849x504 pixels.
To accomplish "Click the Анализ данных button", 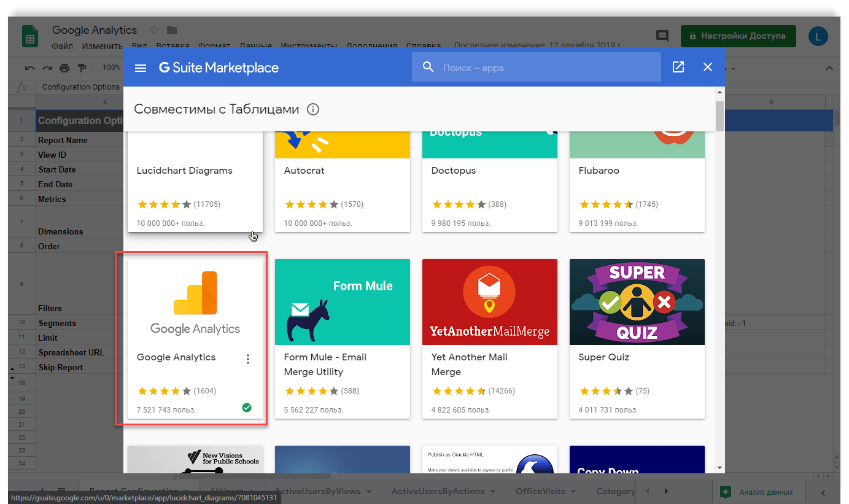I will click(759, 492).
